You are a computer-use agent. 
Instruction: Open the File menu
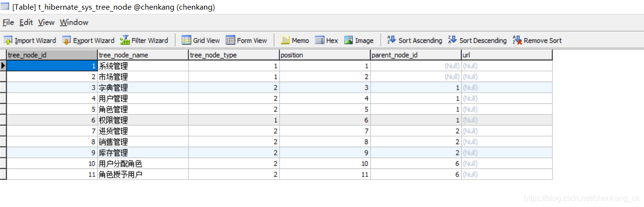8,22
